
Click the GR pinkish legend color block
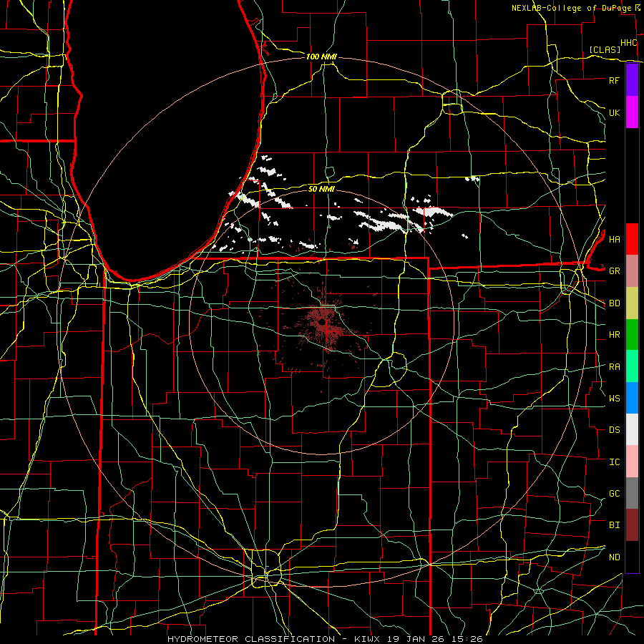click(x=632, y=270)
